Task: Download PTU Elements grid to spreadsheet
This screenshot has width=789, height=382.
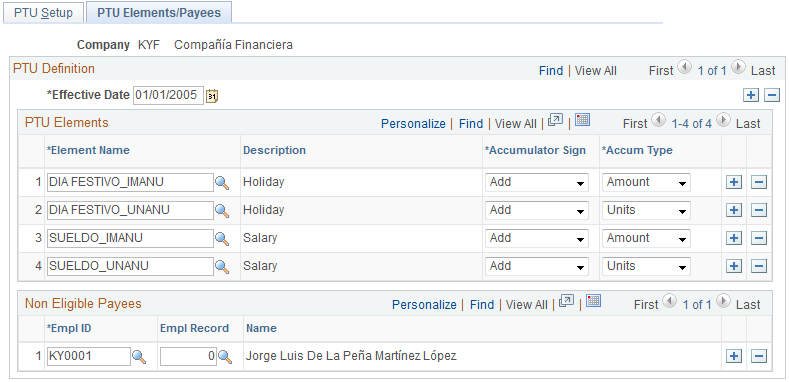Action: tap(582, 120)
